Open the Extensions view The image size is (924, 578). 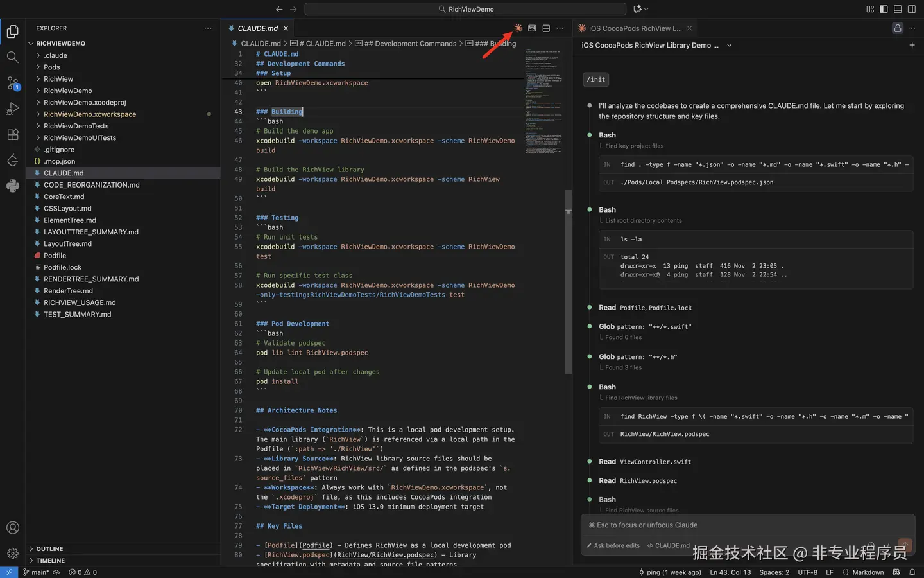pyautogui.click(x=12, y=135)
